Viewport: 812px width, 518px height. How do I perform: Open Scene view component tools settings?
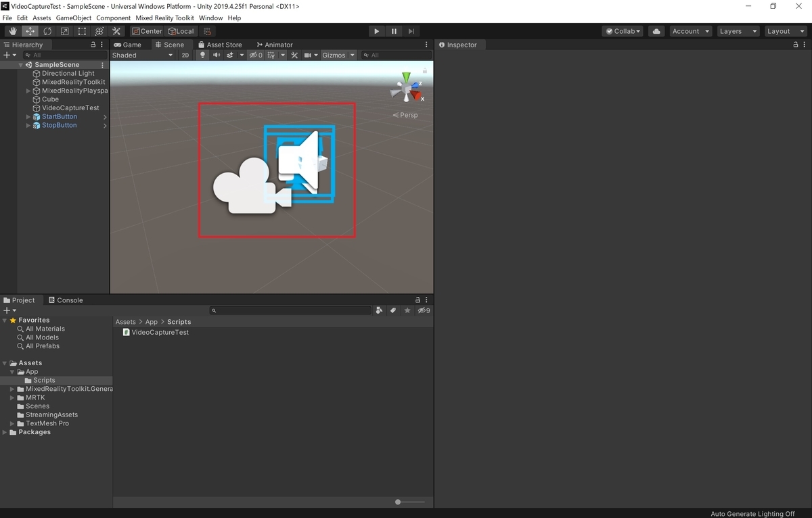(294, 55)
